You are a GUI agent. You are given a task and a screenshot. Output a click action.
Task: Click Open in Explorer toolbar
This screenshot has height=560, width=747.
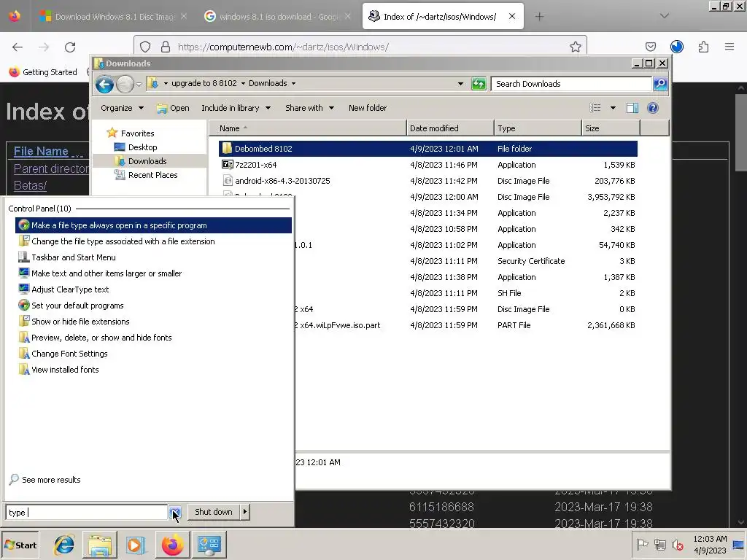coord(173,108)
